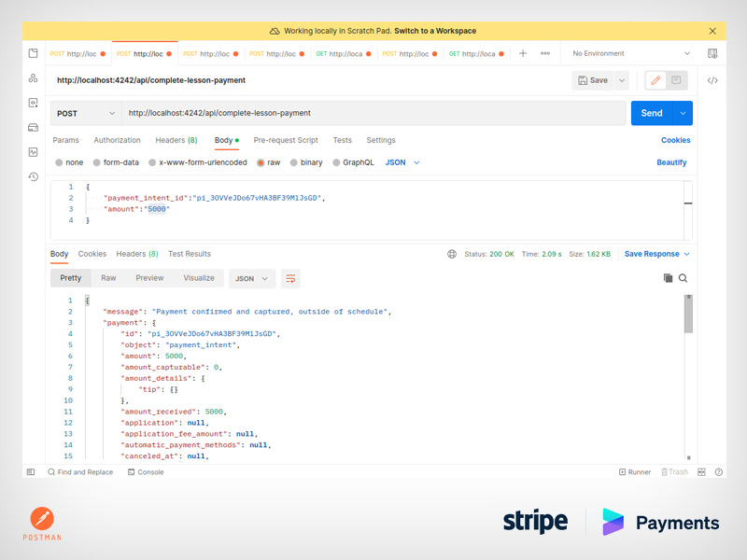This screenshot has width=747, height=560.
Task: Toggle the response line wrap icon
Action: point(291,278)
